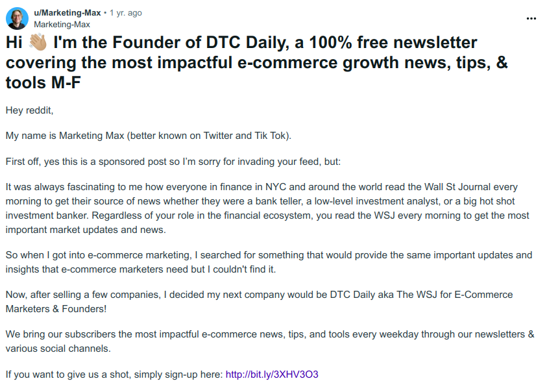Click the "Hey reddit," greeting line
Viewport: 547px width, 392px height.
coord(30,110)
